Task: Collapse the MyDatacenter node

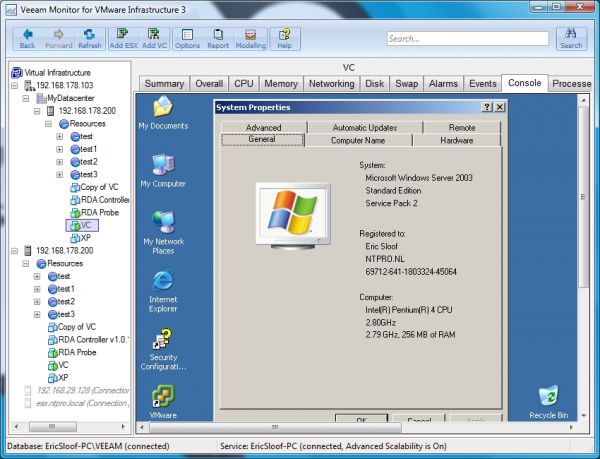Action: [26, 98]
